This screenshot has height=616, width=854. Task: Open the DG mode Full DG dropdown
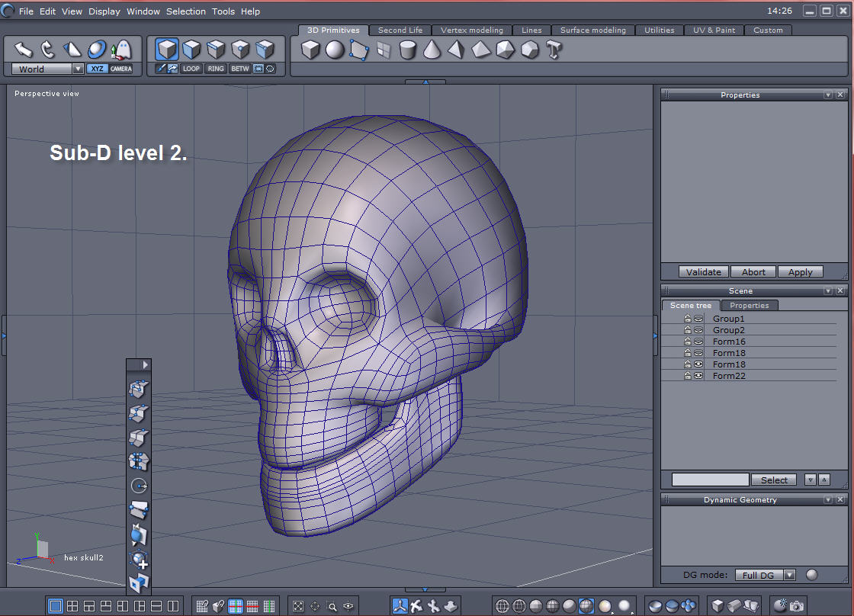coord(790,575)
